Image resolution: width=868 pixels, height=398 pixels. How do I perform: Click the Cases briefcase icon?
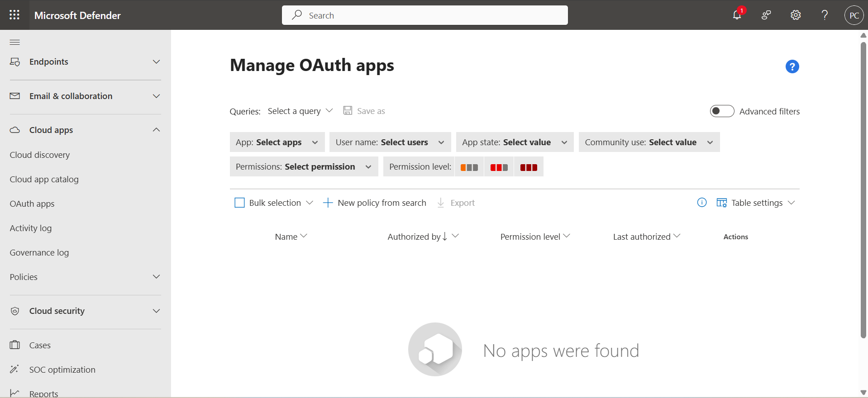(15, 345)
